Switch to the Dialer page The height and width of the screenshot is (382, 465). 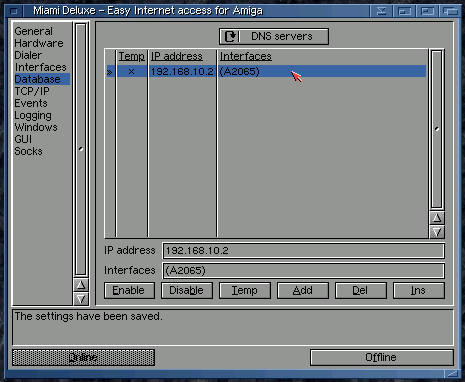[28, 55]
